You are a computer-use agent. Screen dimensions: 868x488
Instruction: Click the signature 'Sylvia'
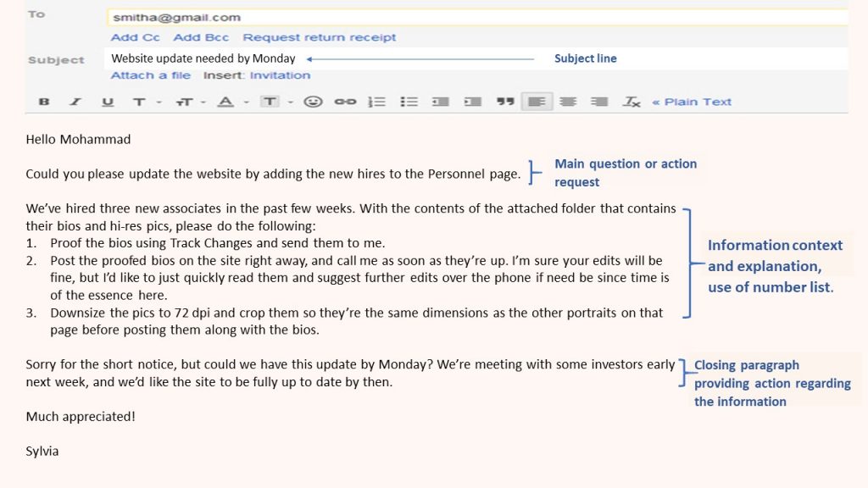(x=42, y=452)
